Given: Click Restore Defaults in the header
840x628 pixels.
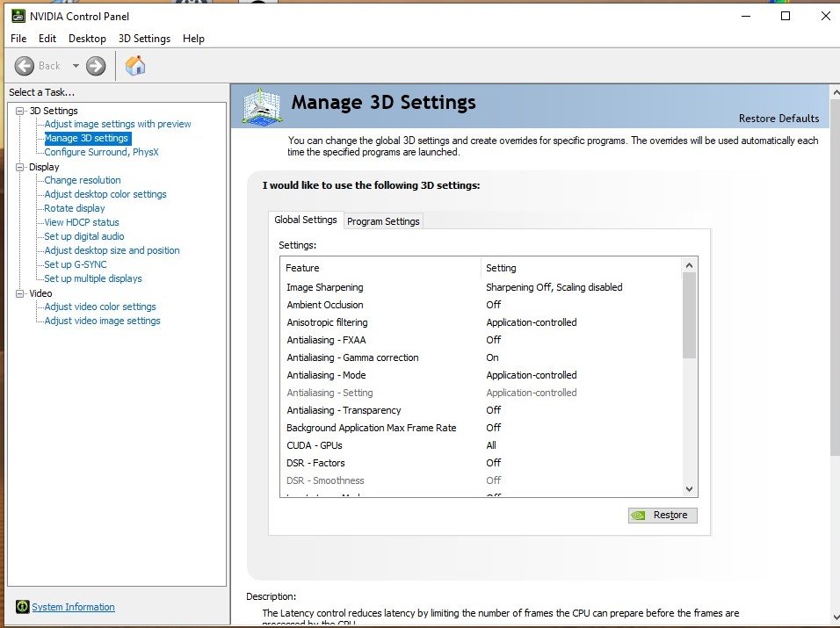Looking at the screenshot, I should pyautogui.click(x=778, y=119).
